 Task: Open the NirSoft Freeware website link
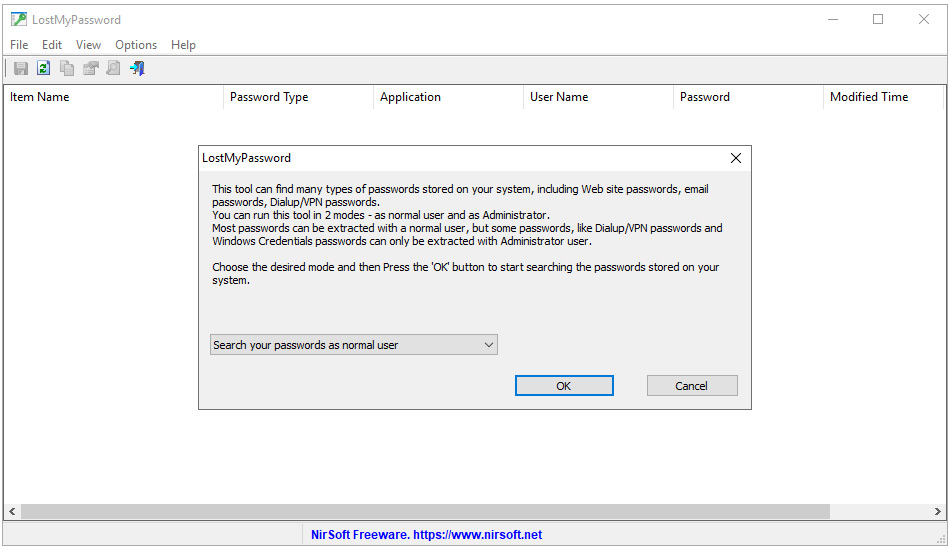tap(426, 534)
